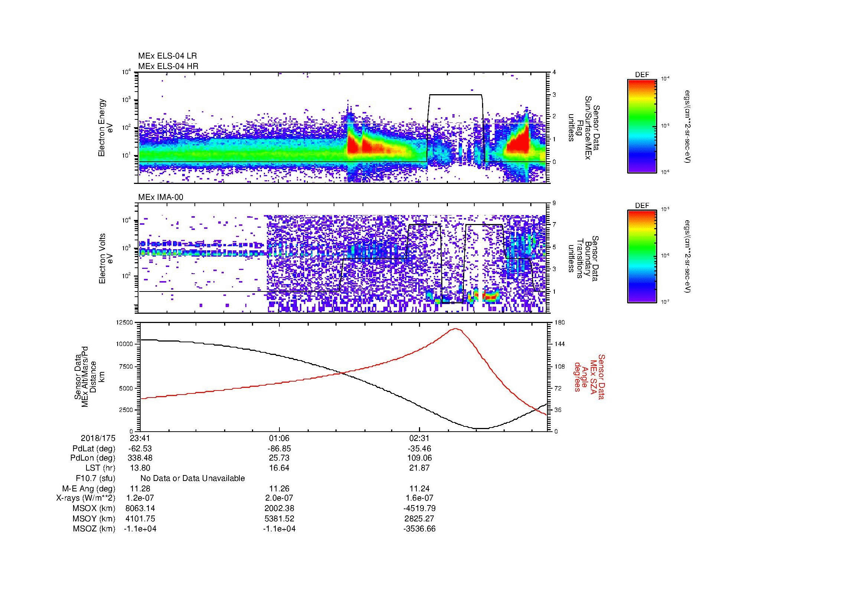Click the LST value '21.87'

tap(419, 468)
